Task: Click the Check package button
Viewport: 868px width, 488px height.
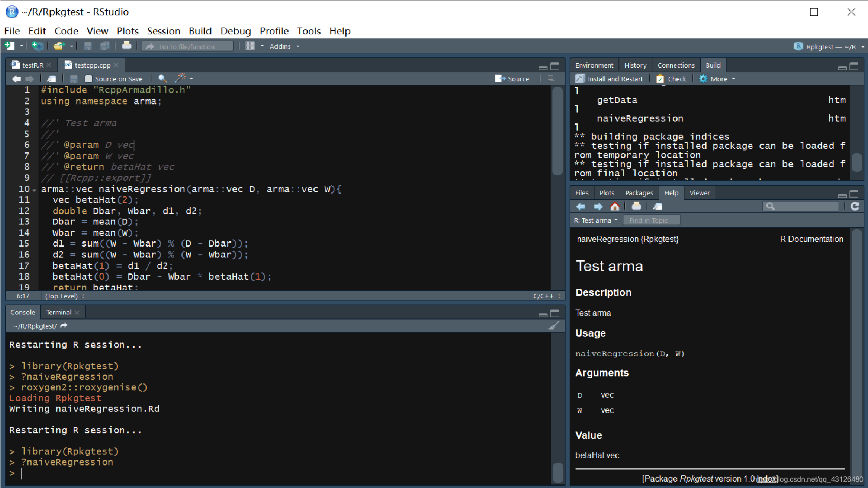Action: (x=671, y=79)
